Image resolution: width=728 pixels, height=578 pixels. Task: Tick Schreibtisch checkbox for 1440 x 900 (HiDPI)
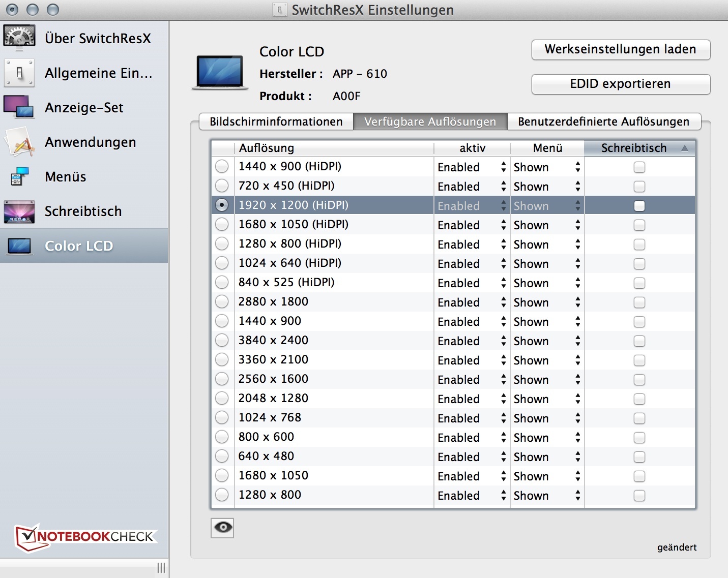(x=639, y=167)
